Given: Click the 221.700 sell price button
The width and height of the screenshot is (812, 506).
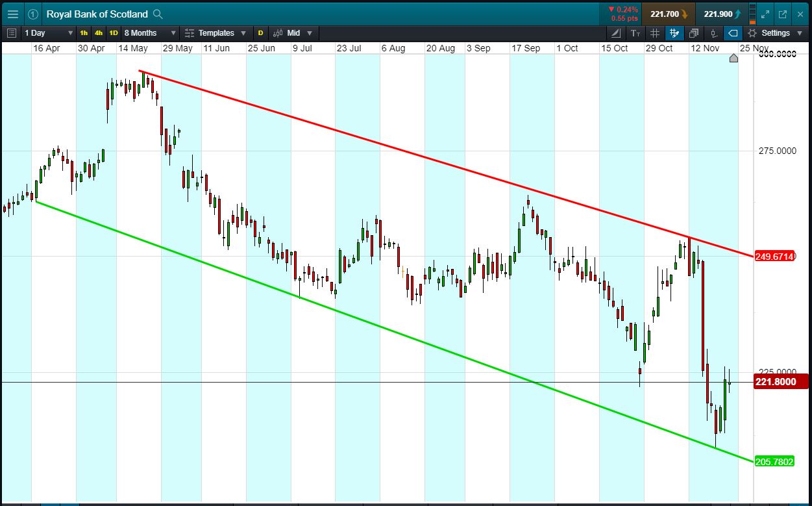Looking at the screenshot, I should pyautogui.click(x=669, y=14).
